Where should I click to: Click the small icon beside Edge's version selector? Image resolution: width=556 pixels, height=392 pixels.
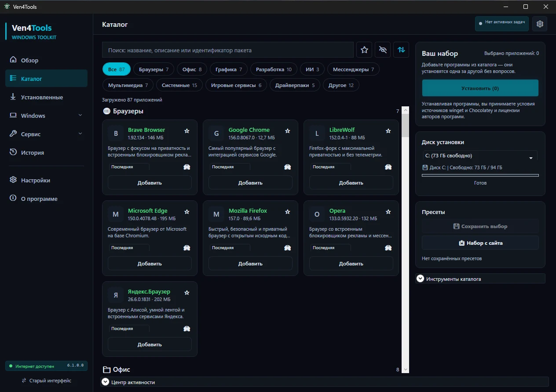coord(187,248)
